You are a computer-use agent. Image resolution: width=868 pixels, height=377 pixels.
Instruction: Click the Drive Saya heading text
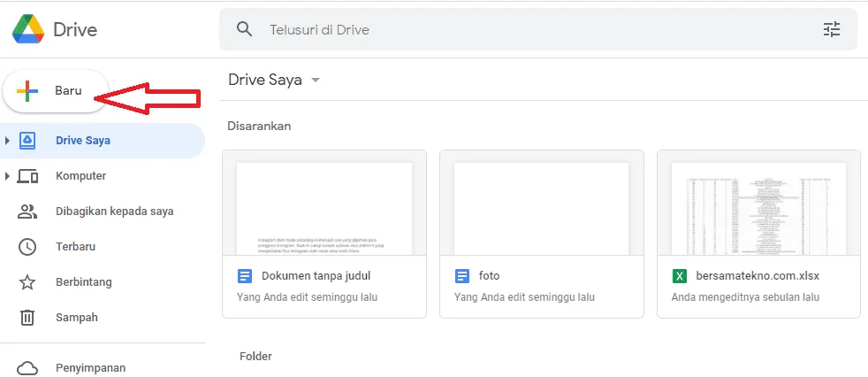(265, 80)
